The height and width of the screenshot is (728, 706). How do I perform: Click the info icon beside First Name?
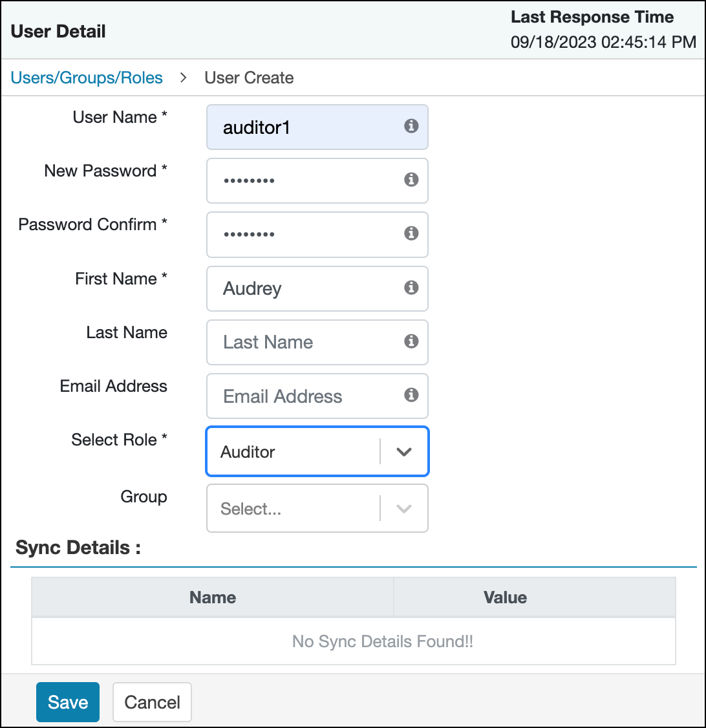[411, 288]
